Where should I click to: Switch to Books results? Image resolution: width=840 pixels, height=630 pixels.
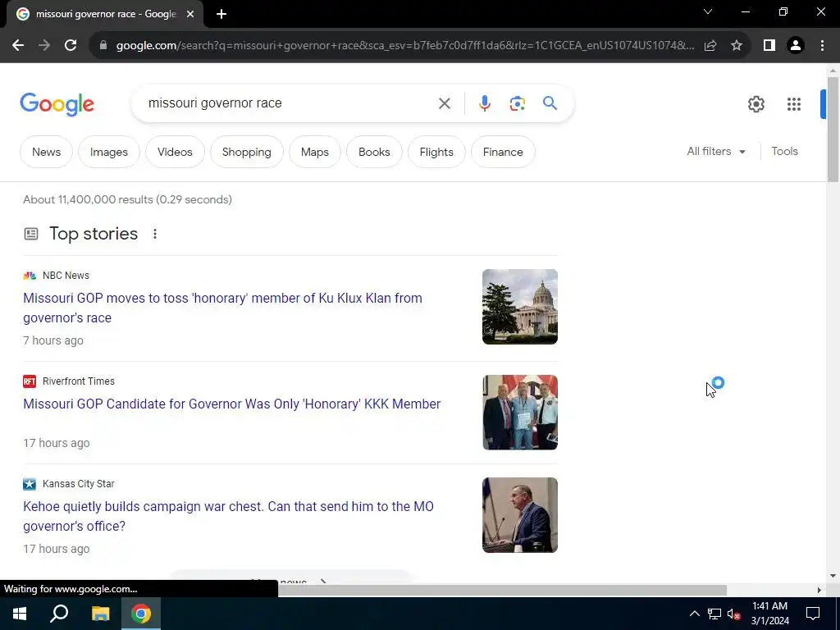coord(374,152)
